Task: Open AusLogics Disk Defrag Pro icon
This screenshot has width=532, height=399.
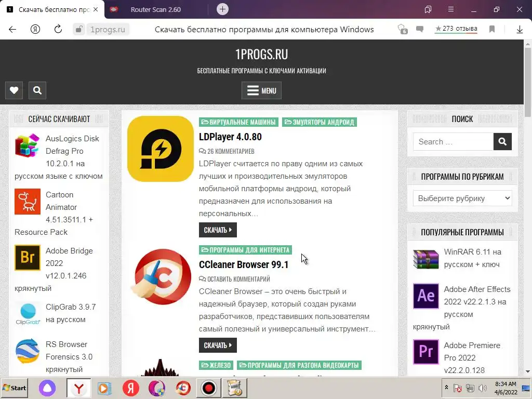Action: (x=28, y=145)
